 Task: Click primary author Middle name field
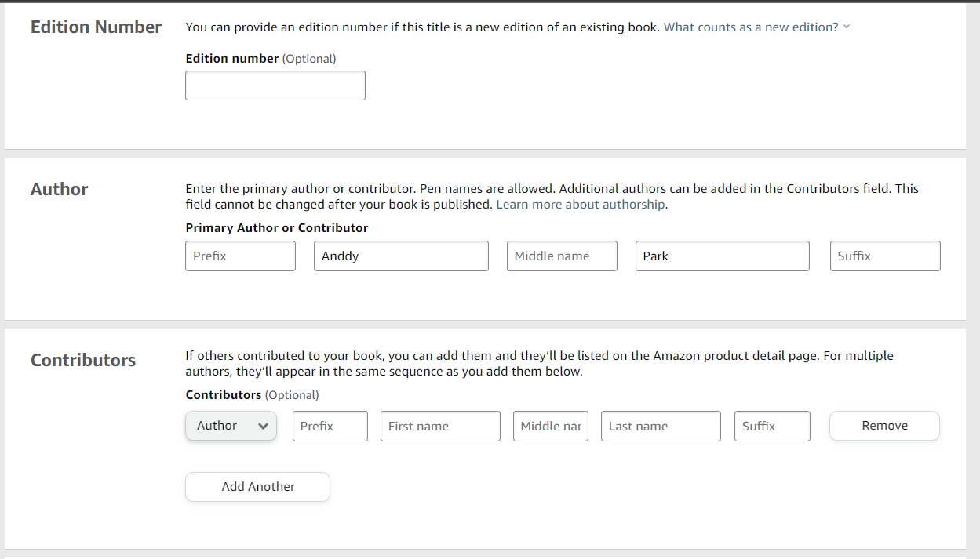[x=562, y=256]
